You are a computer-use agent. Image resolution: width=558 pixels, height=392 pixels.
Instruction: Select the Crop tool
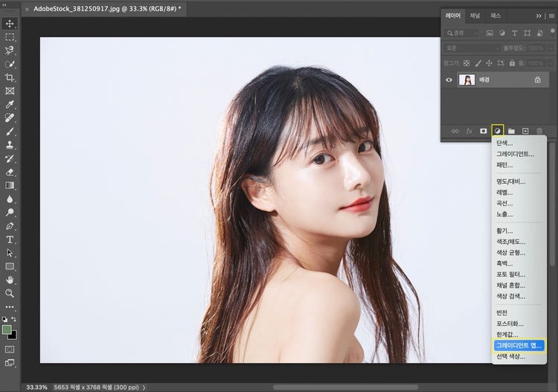pyautogui.click(x=10, y=77)
